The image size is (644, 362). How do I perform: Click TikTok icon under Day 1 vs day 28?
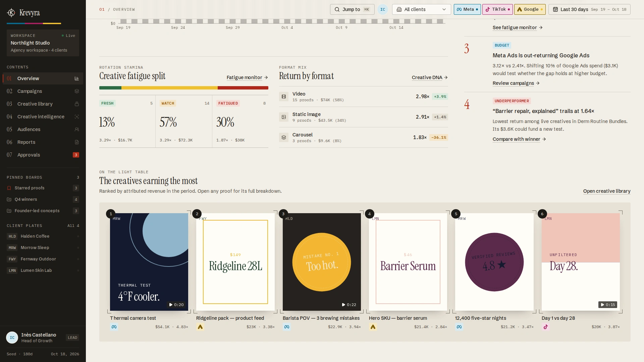coord(546,327)
